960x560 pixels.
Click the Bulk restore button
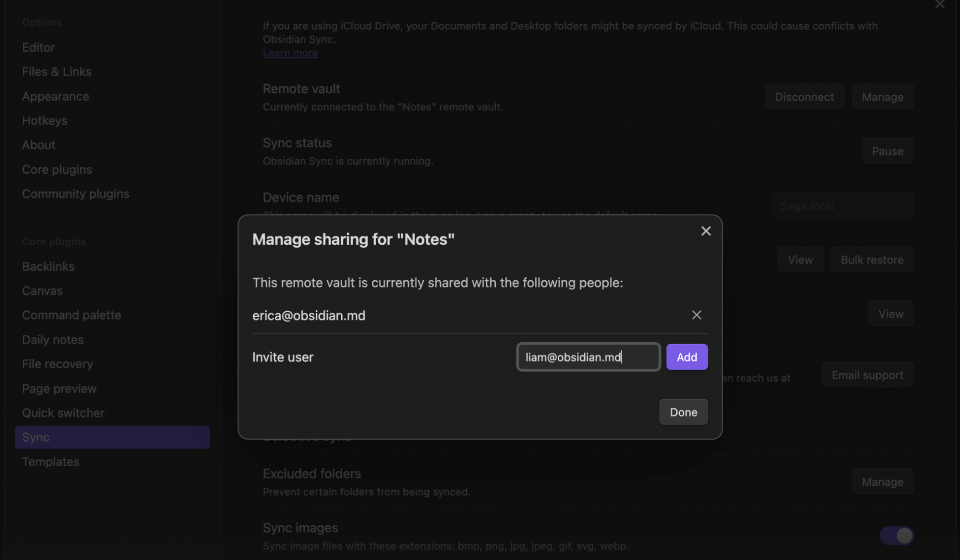point(872,260)
